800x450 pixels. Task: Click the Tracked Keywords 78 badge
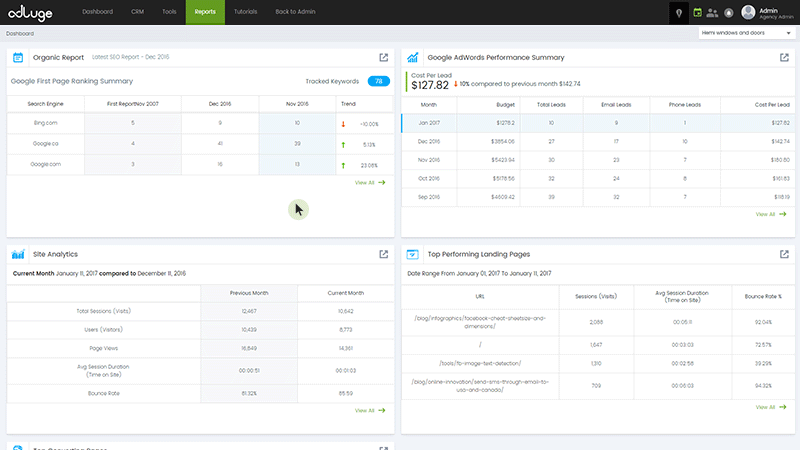click(379, 81)
